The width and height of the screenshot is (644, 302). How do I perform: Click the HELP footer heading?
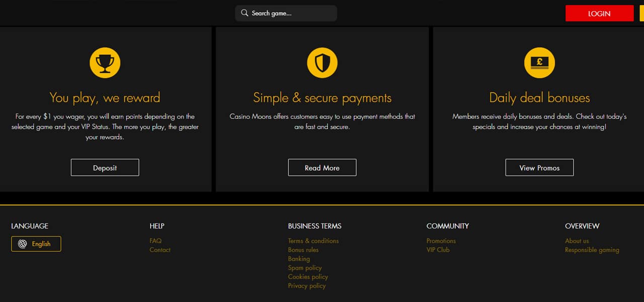(157, 226)
